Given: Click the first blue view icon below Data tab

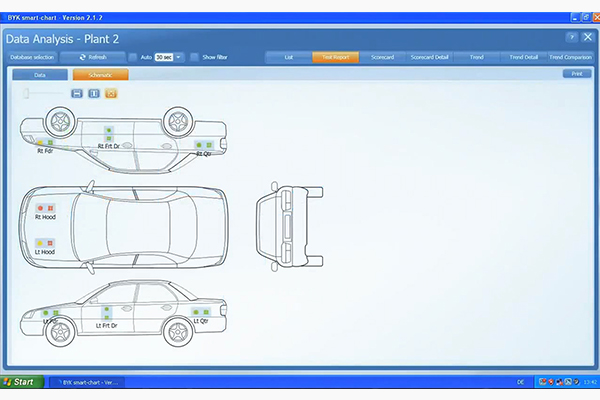Looking at the screenshot, I should coord(77,93).
